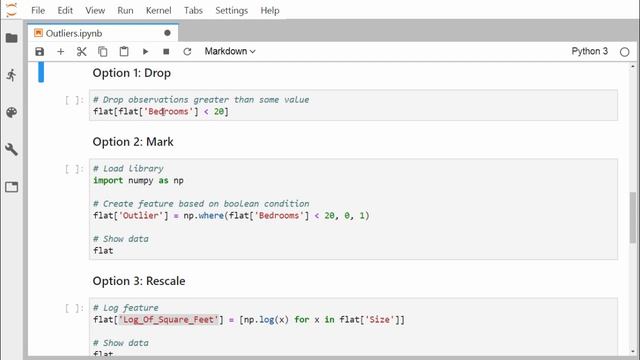
Task: Open the Markdown cell type dropdown
Action: 230,51
